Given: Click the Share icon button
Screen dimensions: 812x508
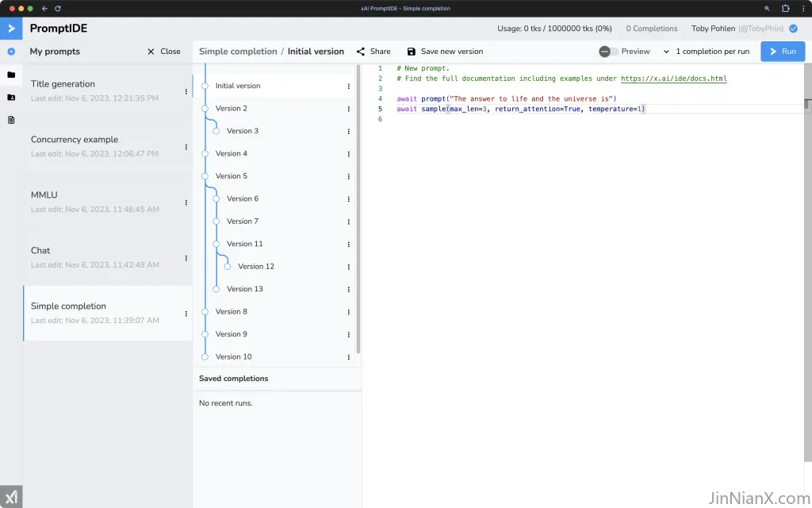Looking at the screenshot, I should 361,52.
